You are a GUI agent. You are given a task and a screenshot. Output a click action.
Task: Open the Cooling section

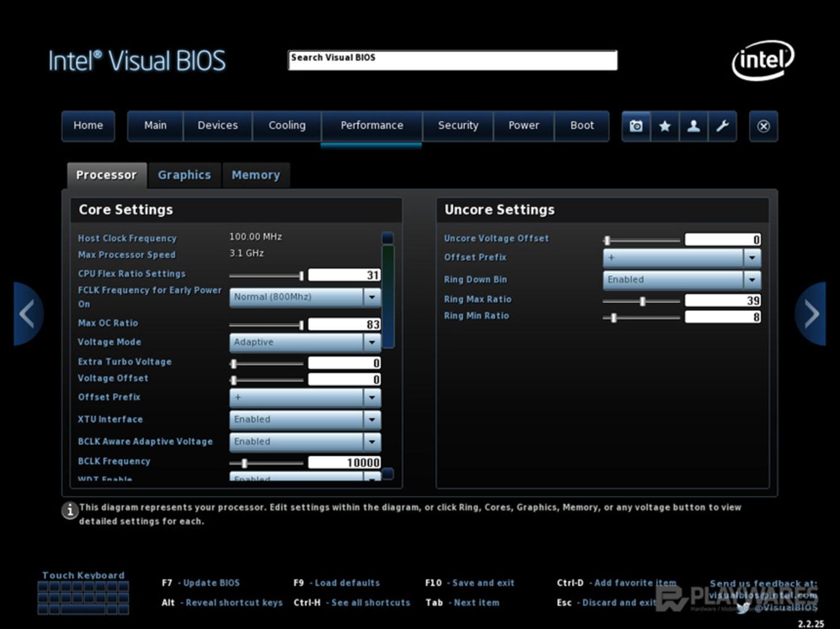(287, 125)
